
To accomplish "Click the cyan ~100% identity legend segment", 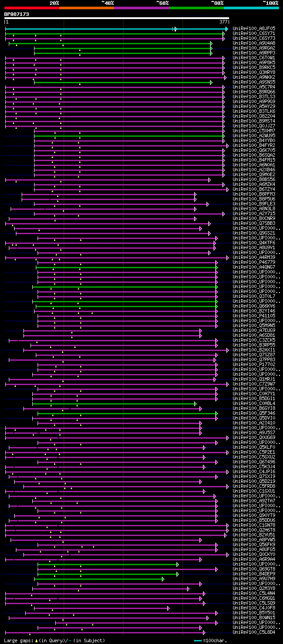I will click(x=251, y=8).
